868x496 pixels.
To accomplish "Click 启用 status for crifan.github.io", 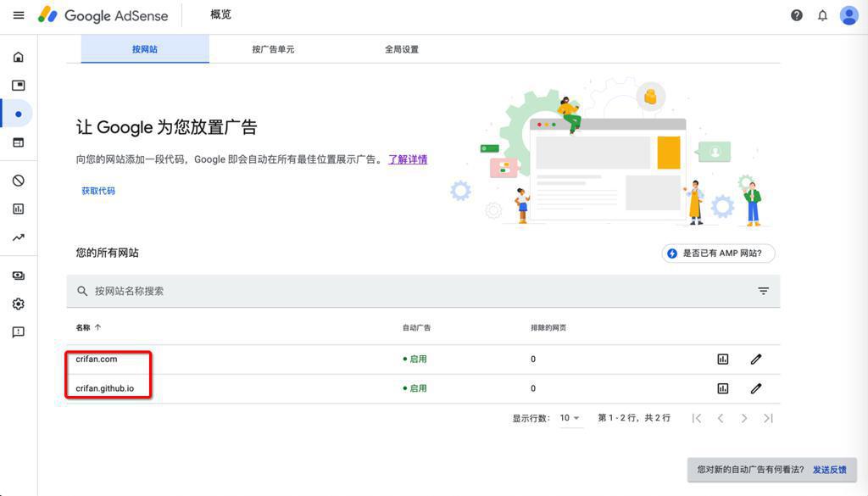I will coord(415,388).
